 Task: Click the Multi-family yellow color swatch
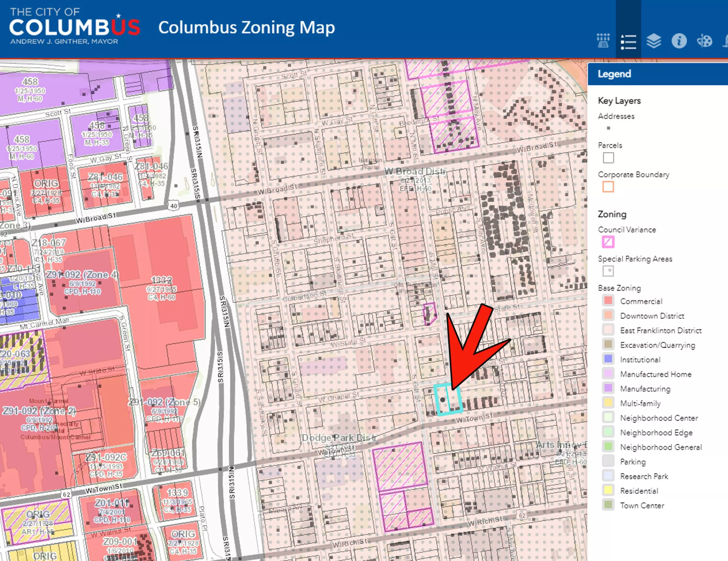tap(608, 403)
